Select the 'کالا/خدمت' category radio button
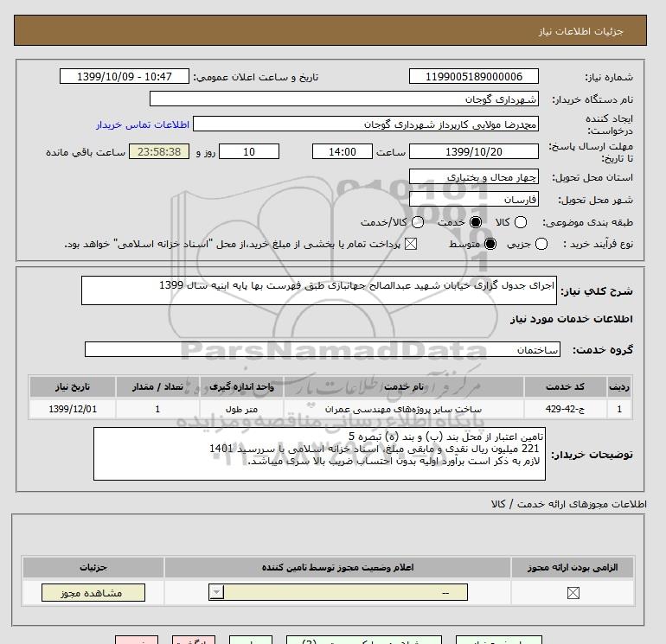The width and height of the screenshot is (666, 644). coord(418,222)
